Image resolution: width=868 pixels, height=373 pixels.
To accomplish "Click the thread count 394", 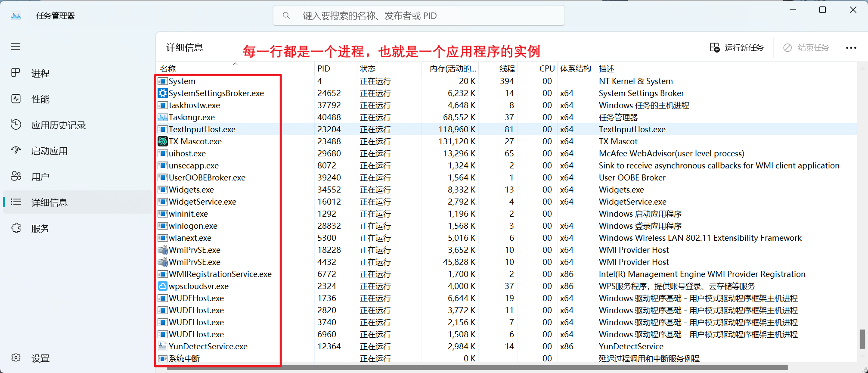I will pos(507,81).
